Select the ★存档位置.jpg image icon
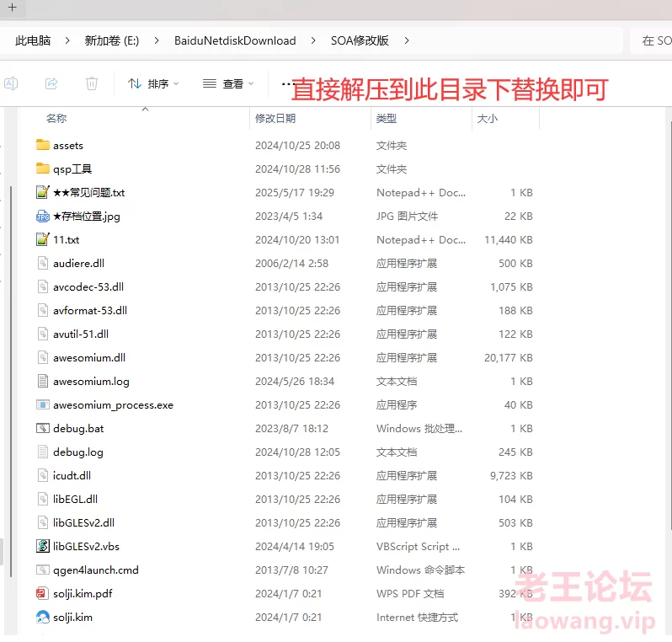Image resolution: width=672 pixels, height=642 pixels. [x=42, y=217]
